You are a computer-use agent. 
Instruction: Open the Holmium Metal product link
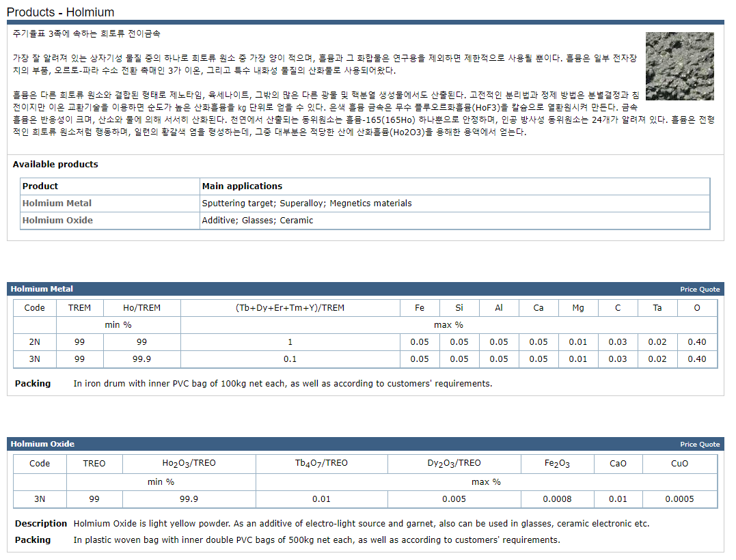(x=57, y=203)
